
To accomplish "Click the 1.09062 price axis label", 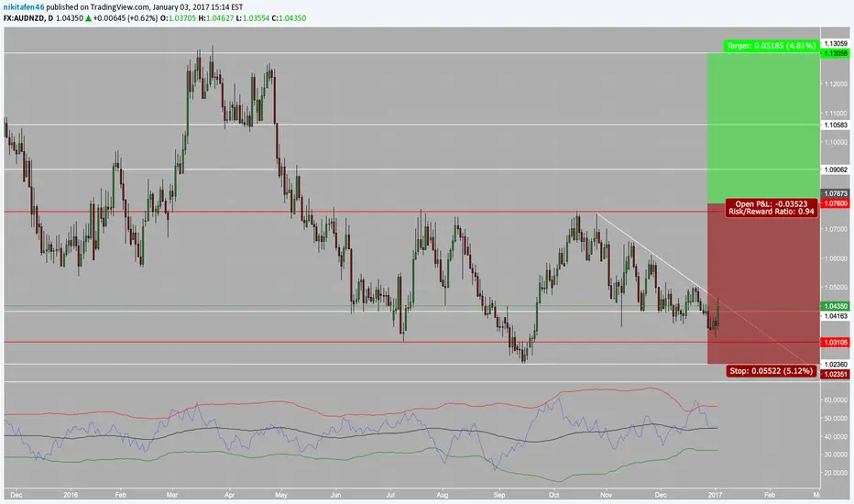I will point(836,170).
